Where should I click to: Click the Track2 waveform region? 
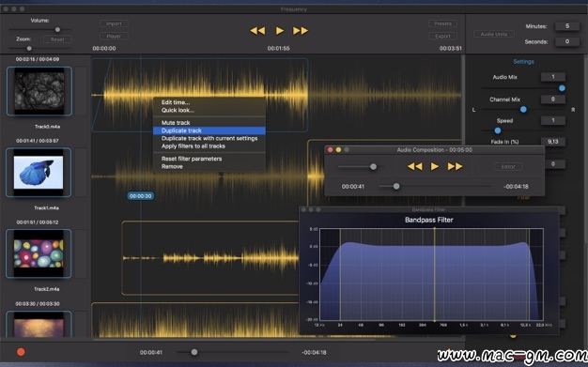(x=210, y=258)
